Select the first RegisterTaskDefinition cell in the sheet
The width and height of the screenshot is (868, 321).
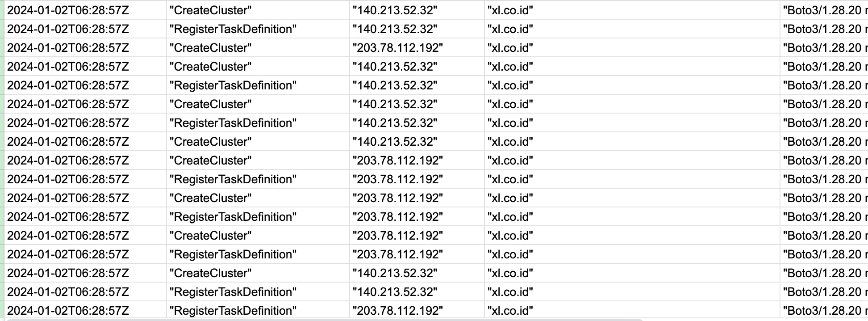click(233, 29)
